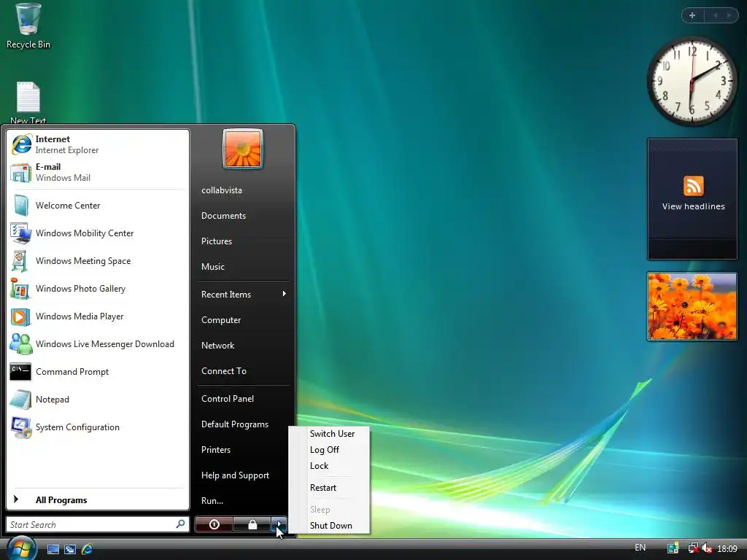Image resolution: width=747 pixels, height=560 pixels.
Task: Open Network from Start menu
Action: pos(244,346)
